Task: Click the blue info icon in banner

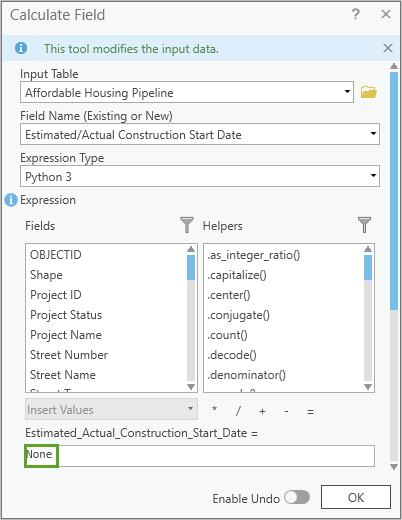Action: [x=21, y=48]
